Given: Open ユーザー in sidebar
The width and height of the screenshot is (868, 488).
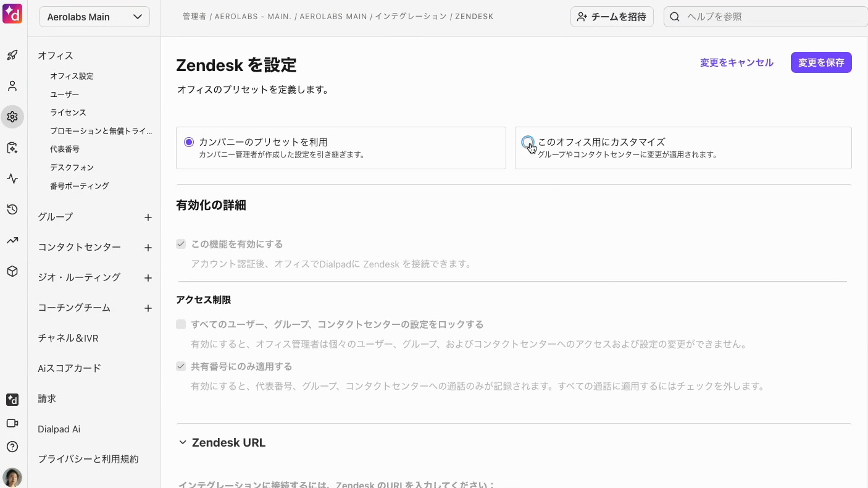Looking at the screenshot, I should [x=65, y=95].
